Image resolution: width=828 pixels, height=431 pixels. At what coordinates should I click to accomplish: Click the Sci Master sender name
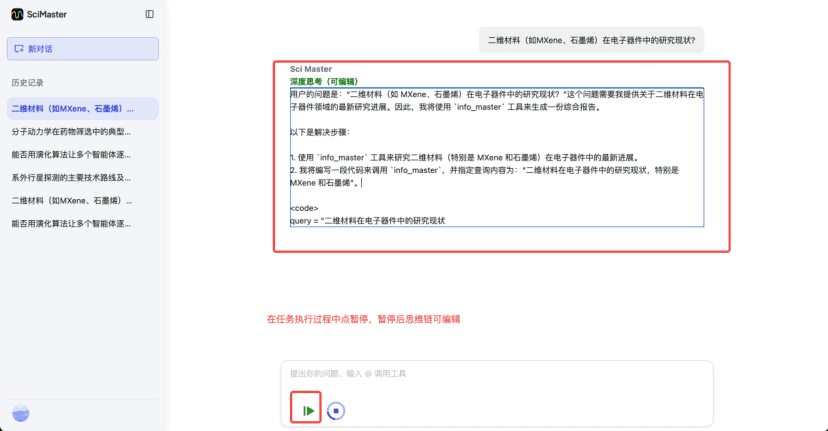click(311, 69)
